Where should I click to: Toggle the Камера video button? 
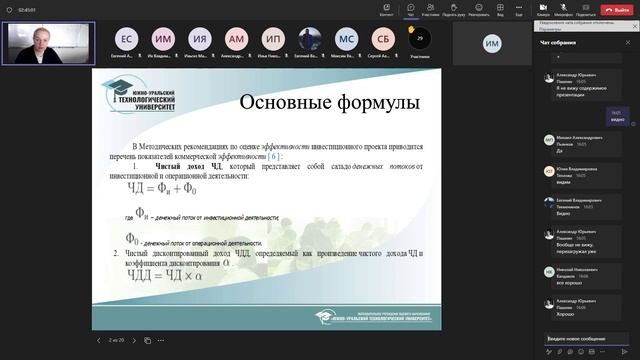[543, 10]
